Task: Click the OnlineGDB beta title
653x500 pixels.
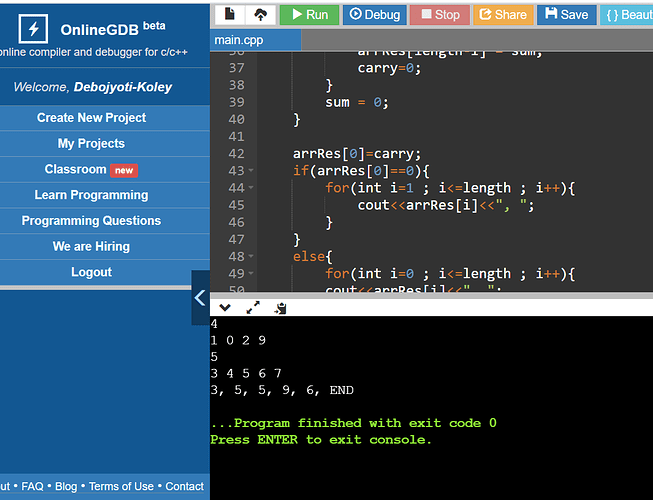Action: coord(112,29)
